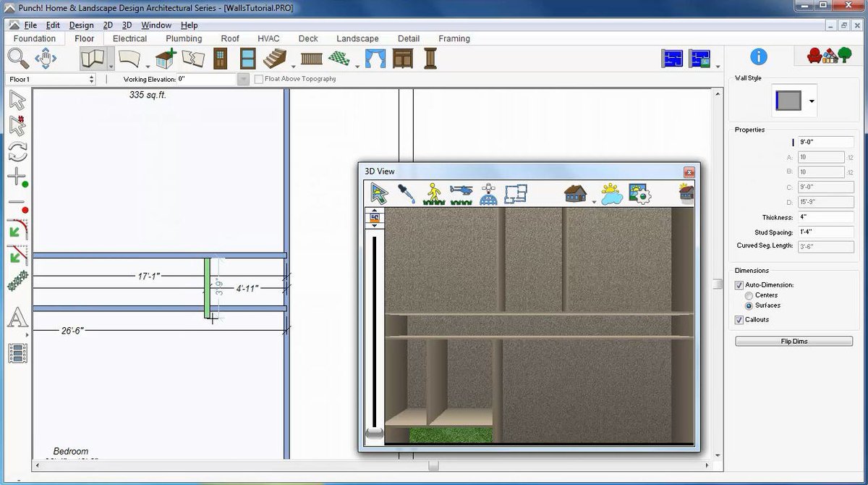Toggle the Auto-Dimension checkbox
The width and height of the screenshot is (868, 485).
[x=739, y=285]
